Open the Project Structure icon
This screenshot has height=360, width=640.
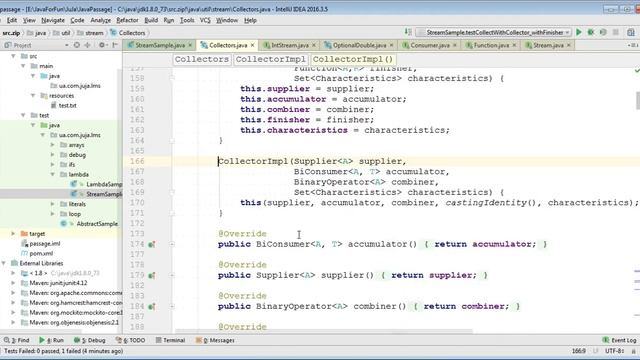[x=631, y=32]
